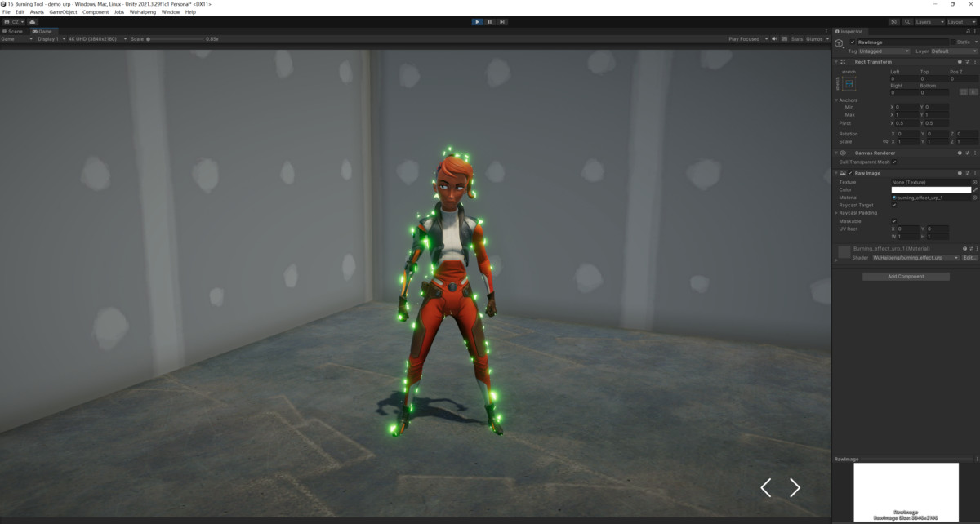Pick color with the Color eyedropper
This screenshot has height=524, width=980.
[x=975, y=189]
